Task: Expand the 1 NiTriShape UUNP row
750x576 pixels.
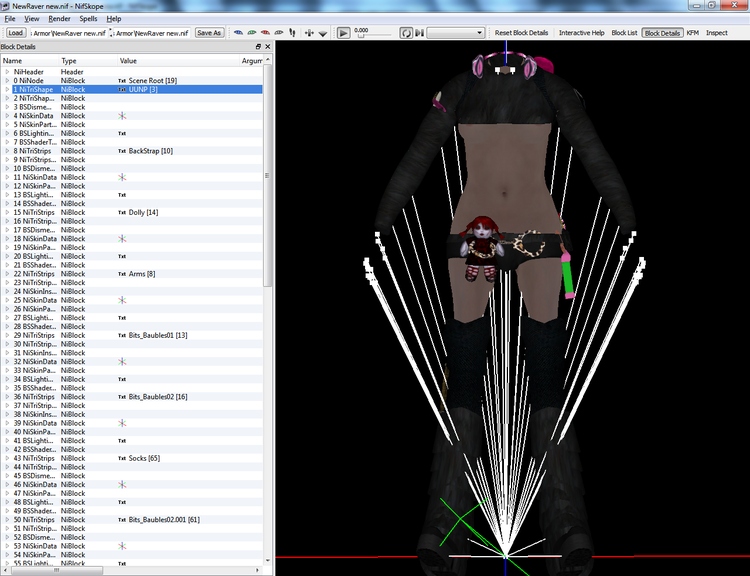Action: coord(7,89)
